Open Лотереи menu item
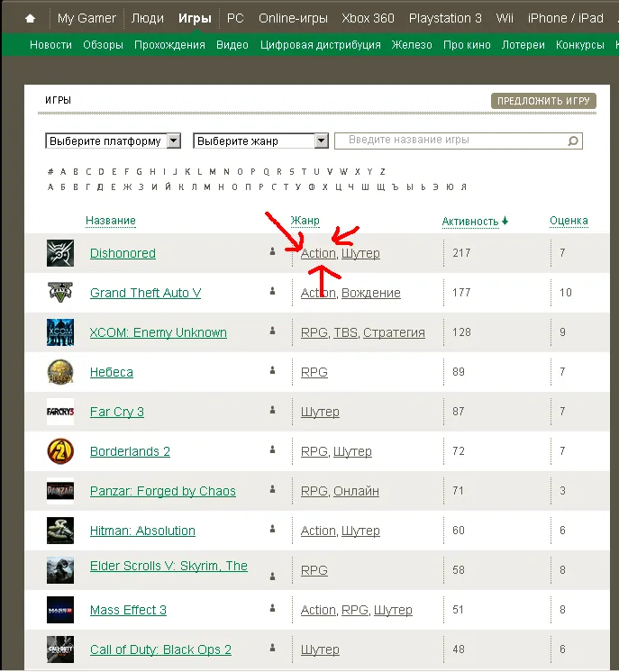The width and height of the screenshot is (619, 672). 523,44
